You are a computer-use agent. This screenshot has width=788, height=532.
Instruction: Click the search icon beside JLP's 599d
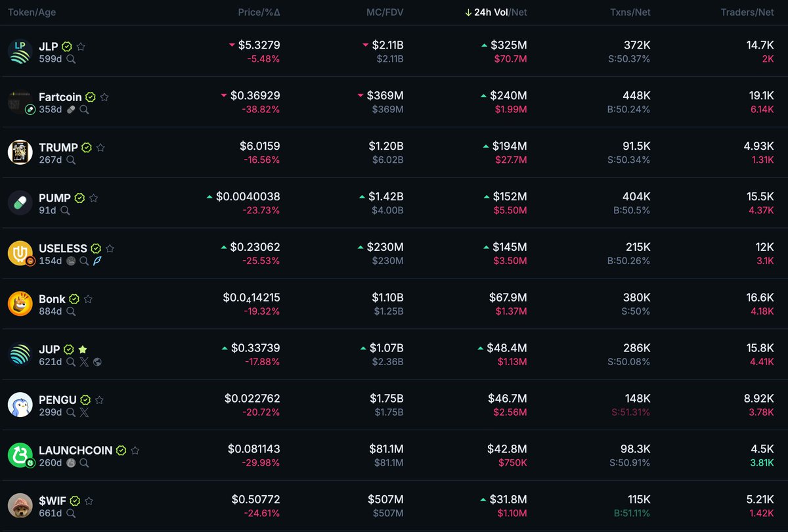71,58
